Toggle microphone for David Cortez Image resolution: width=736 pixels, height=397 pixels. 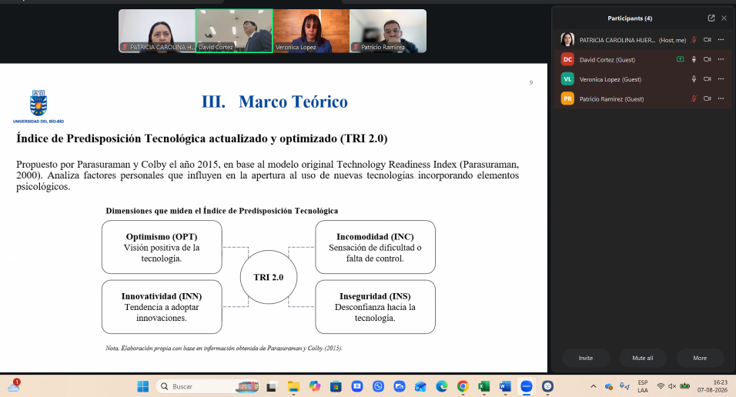tap(694, 60)
